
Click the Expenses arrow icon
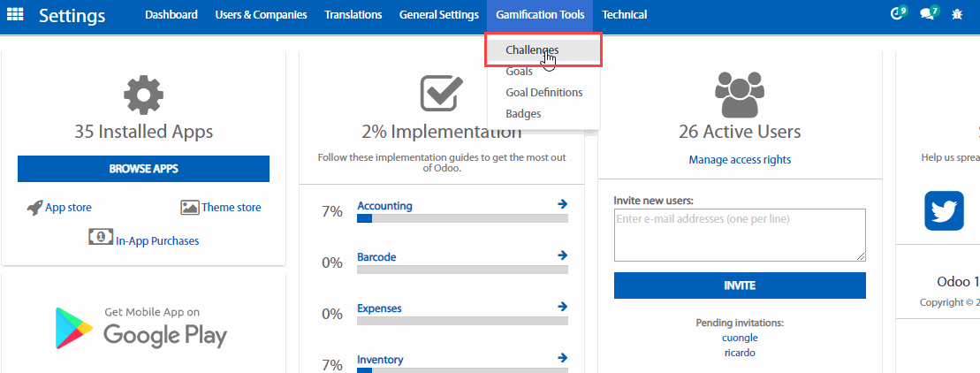click(x=562, y=308)
